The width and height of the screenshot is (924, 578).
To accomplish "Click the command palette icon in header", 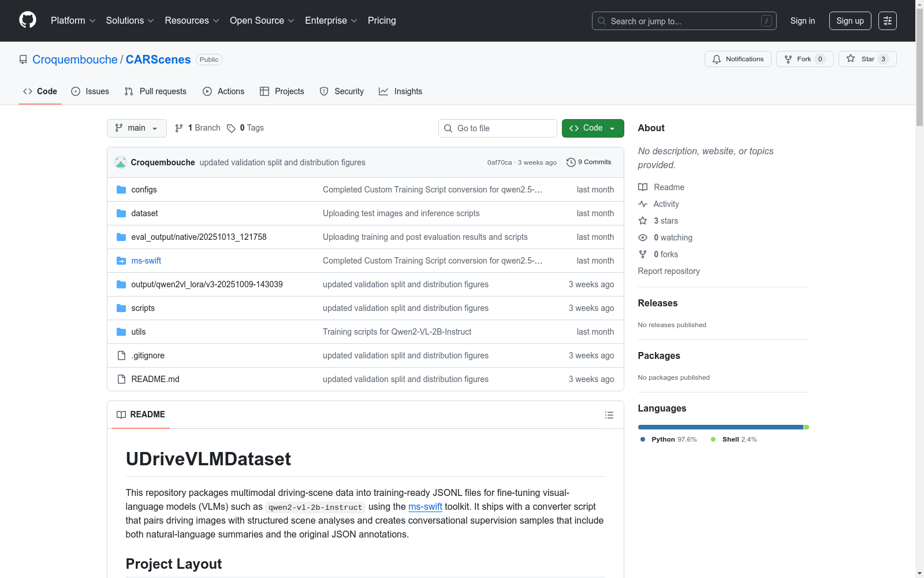I will click(887, 21).
